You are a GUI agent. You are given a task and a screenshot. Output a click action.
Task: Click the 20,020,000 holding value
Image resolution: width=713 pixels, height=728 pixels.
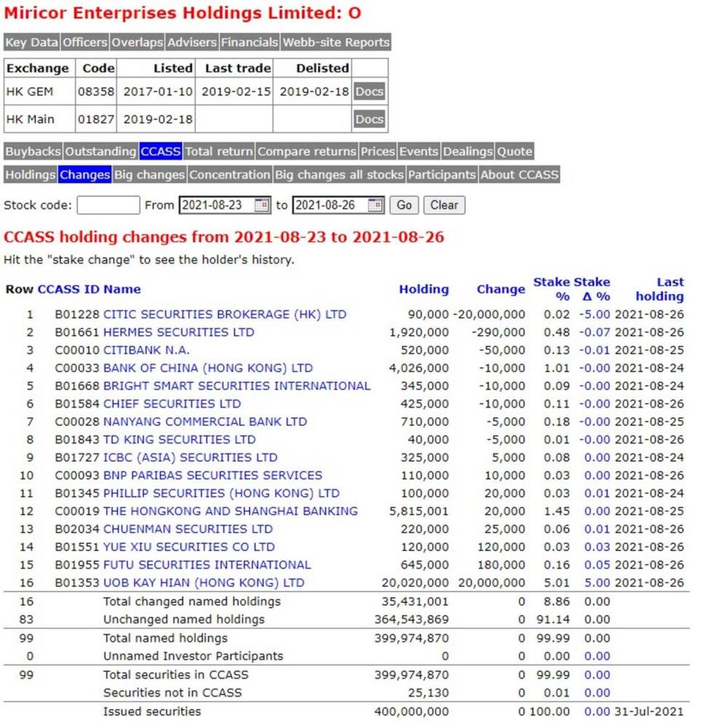tap(415, 582)
